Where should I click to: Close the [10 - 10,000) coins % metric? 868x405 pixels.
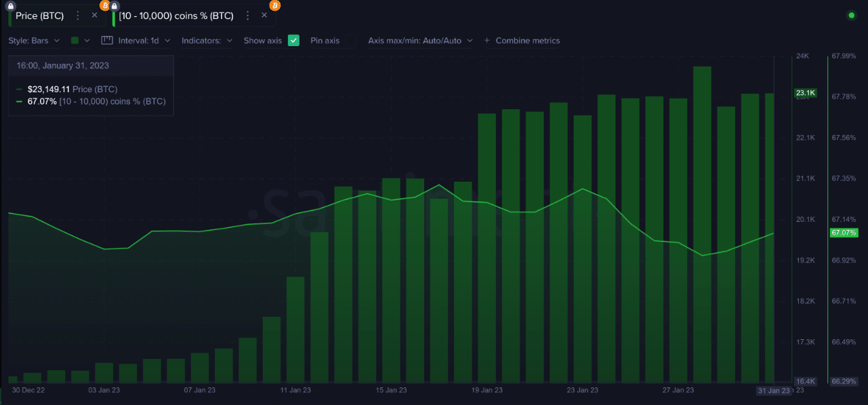pyautogui.click(x=264, y=15)
